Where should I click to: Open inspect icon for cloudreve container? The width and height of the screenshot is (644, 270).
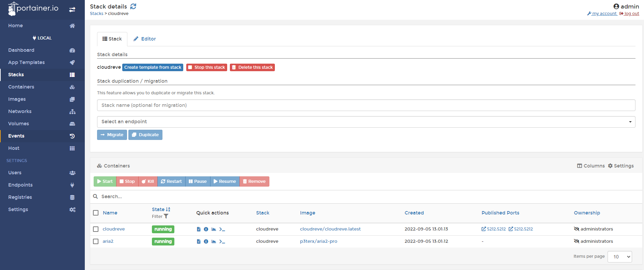point(206,229)
